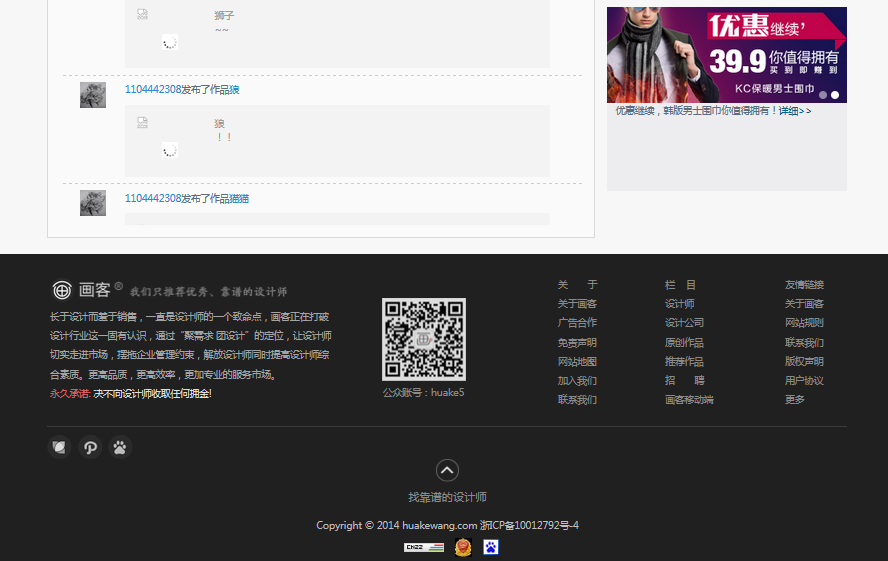Viewport: 888px width, 561px height.
Task: Click the Baidu paw social icon
Action: 120,447
